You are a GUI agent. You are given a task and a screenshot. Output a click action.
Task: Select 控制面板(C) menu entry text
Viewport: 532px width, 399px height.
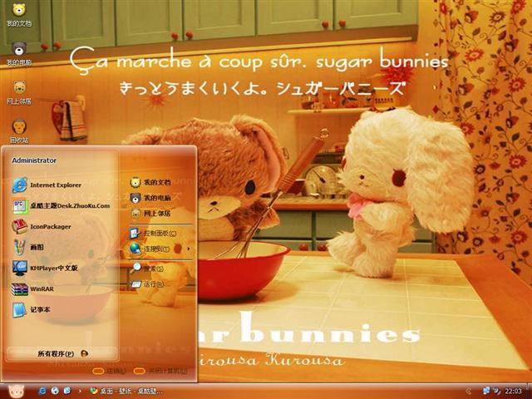click(160, 234)
